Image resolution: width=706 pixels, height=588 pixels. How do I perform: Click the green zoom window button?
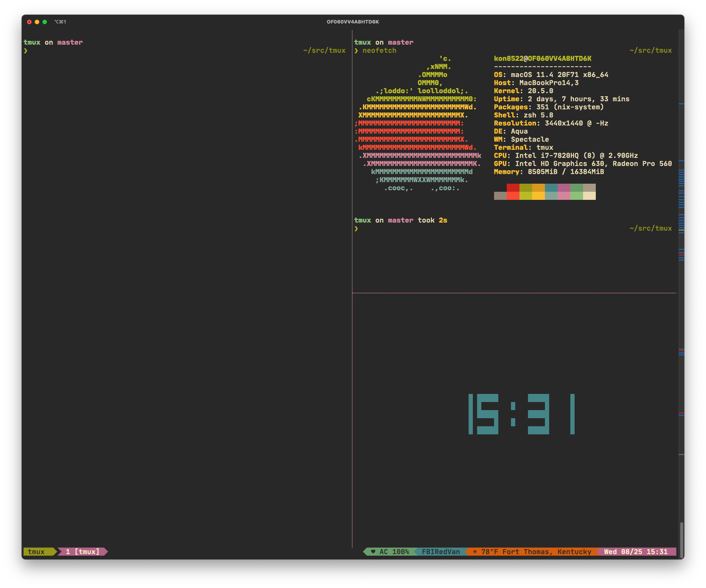point(45,22)
